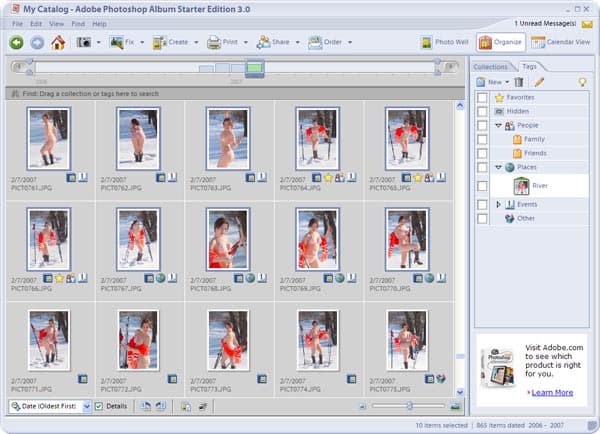This screenshot has height=434, width=600.
Task: Click the single photo view icon
Action: [x=455, y=406]
